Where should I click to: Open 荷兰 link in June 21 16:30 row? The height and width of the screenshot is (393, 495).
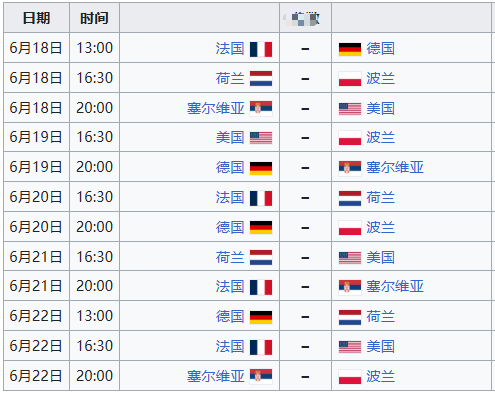(x=230, y=257)
